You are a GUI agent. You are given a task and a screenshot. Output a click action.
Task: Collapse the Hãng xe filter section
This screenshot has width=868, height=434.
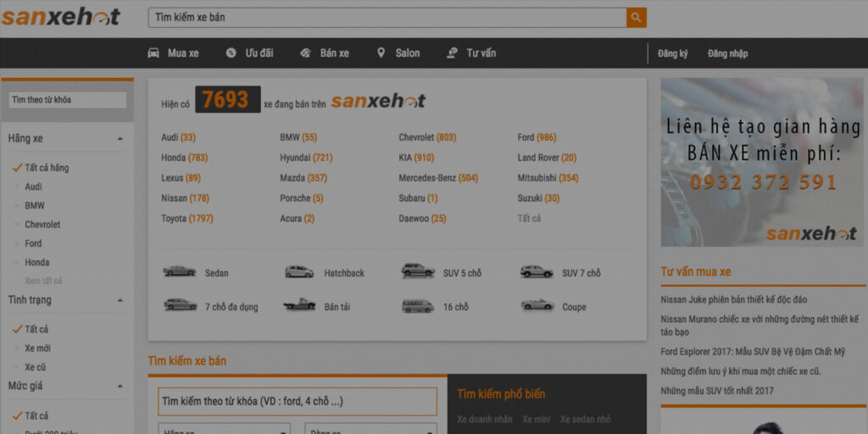click(120, 139)
